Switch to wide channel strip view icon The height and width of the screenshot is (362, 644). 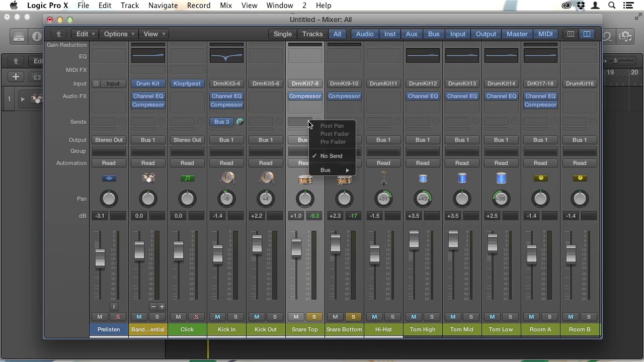(587, 34)
